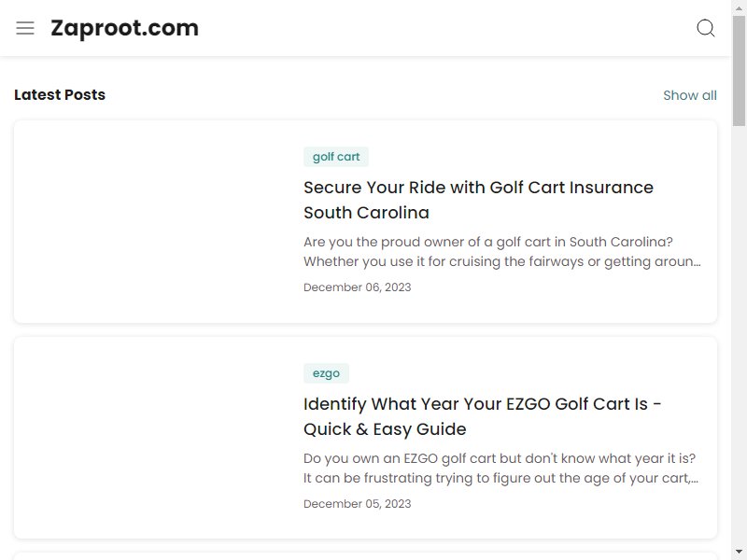The height and width of the screenshot is (560, 747).
Task: Click the empty scrollbar track below the thumb
Action: [739, 333]
